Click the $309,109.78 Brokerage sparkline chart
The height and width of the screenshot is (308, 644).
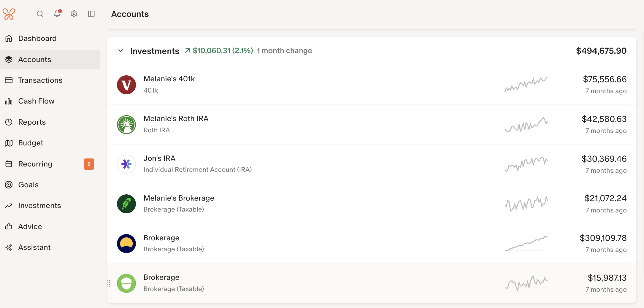click(x=526, y=244)
